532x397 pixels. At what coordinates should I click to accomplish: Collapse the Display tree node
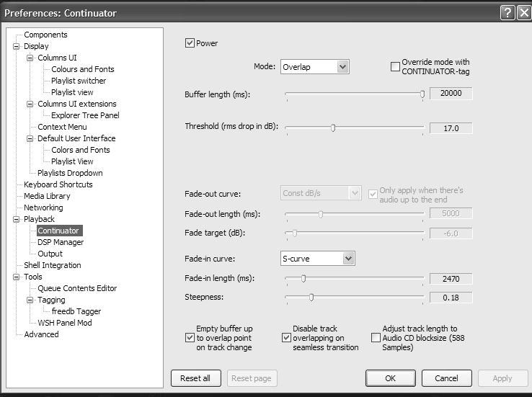click(17, 46)
